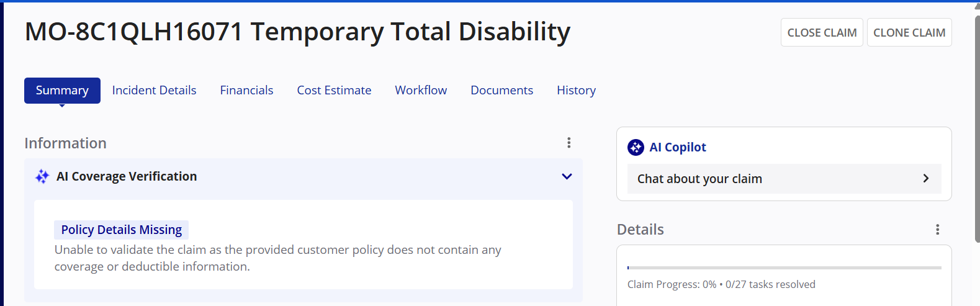Screen dimensions: 980x306
Task: Click the AI Copilot heading
Action: point(678,147)
